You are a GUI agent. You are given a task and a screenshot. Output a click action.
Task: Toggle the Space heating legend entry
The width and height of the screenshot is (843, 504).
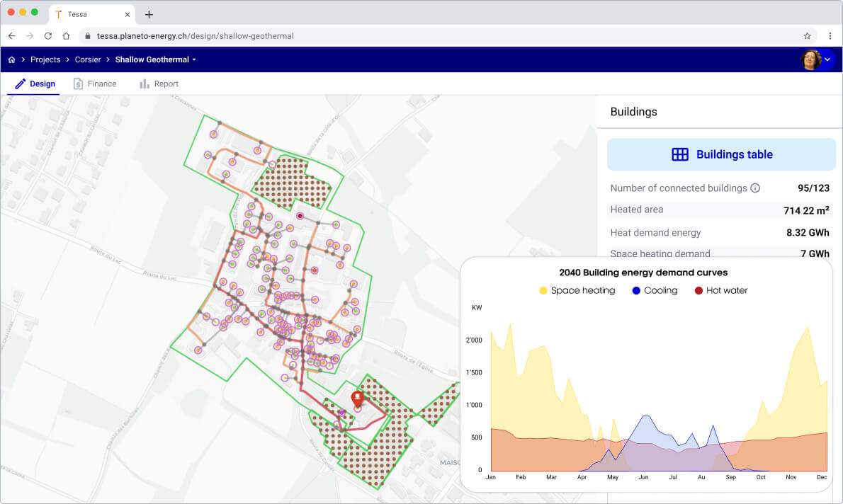click(x=577, y=290)
